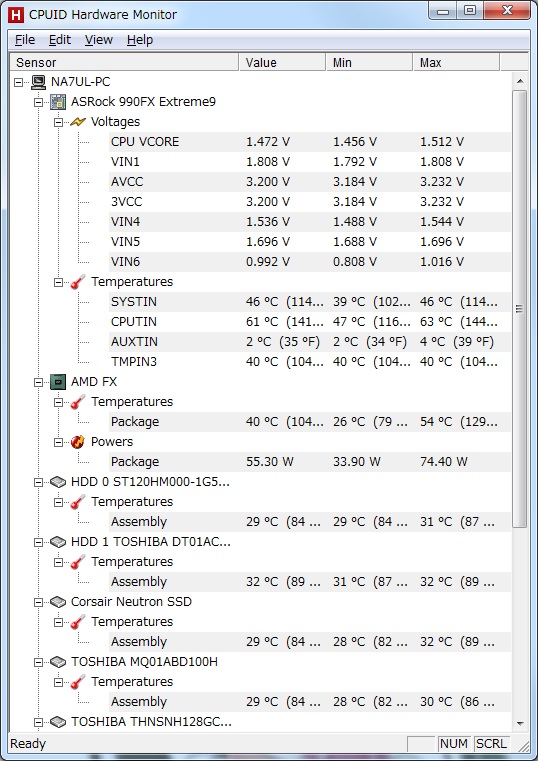Click the ASRock motherboard icon
The width and height of the screenshot is (538, 761).
(x=58, y=102)
